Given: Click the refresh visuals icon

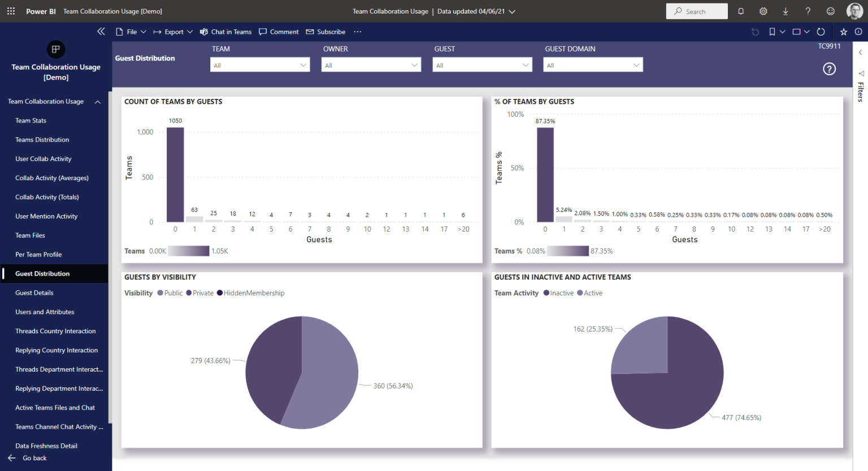Looking at the screenshot, I should click(x=821, y=32).
